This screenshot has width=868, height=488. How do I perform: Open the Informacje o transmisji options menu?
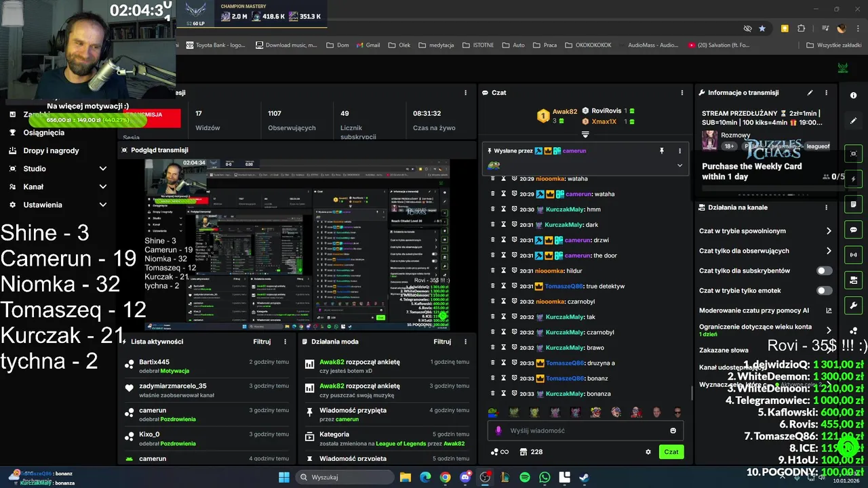[x=826, y=93]
